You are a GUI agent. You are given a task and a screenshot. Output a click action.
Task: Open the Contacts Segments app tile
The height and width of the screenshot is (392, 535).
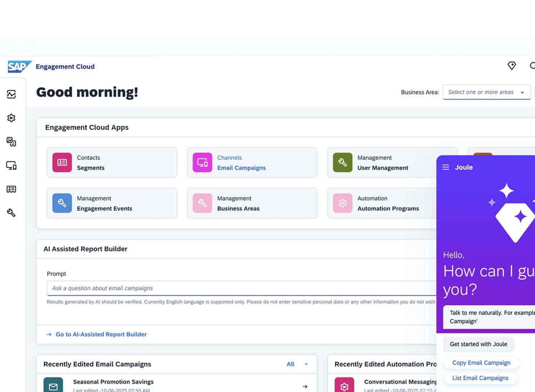112,163
